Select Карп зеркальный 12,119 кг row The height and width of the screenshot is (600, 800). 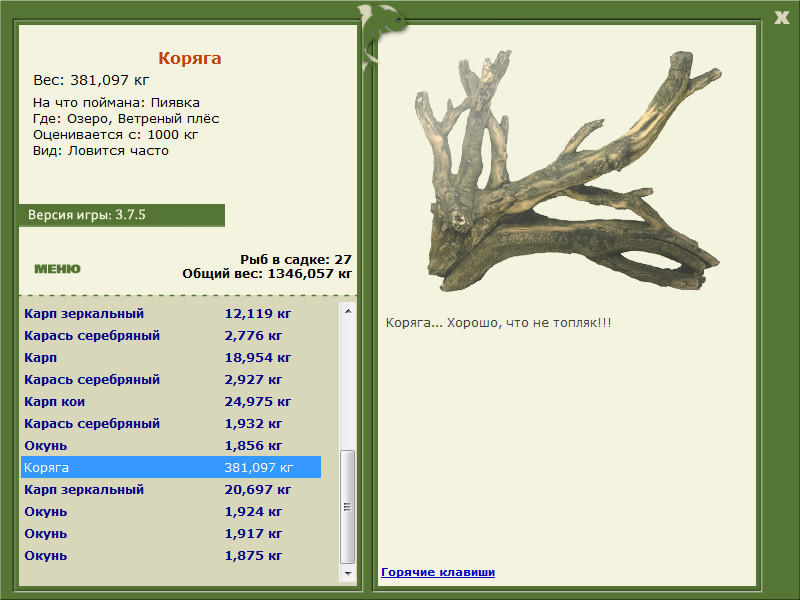171,313
